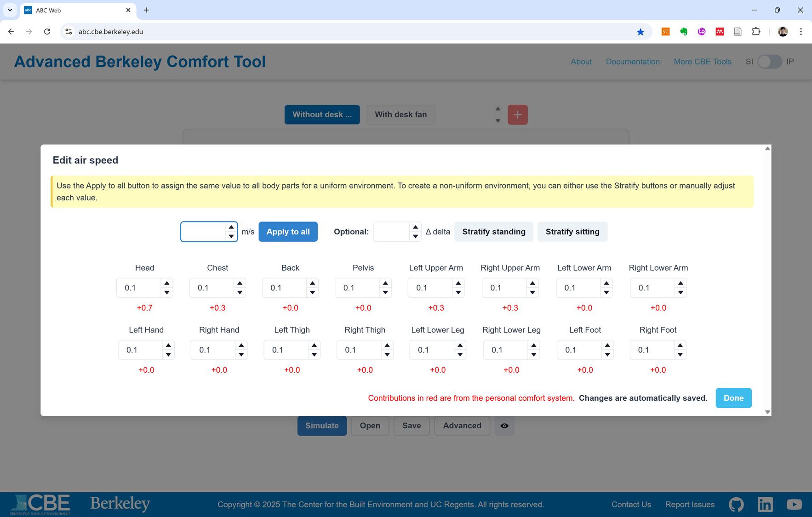Bookmark page with the star icon
This screenshot has height=517, width=812.
640,32
